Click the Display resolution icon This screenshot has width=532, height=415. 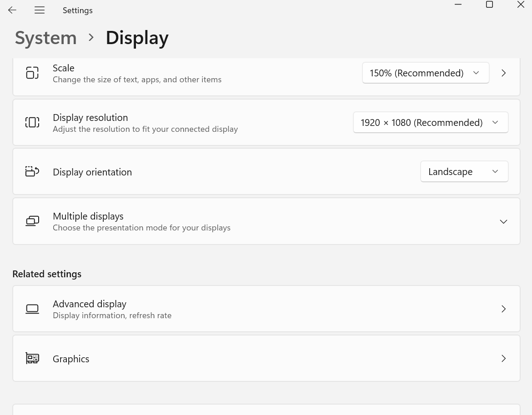tap(32, 122)
